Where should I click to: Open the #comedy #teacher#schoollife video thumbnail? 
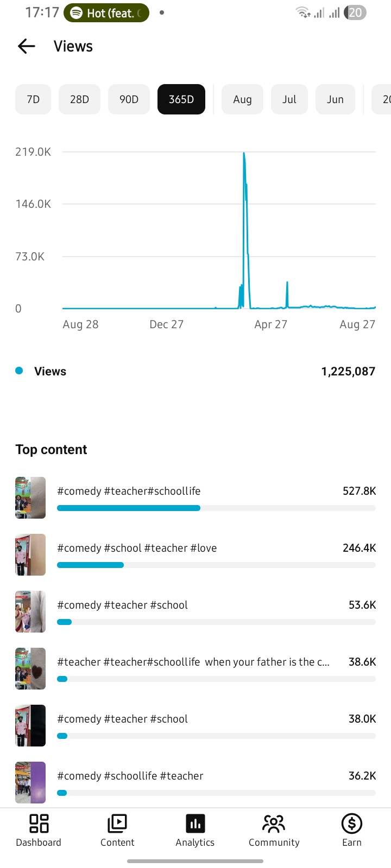30,498
